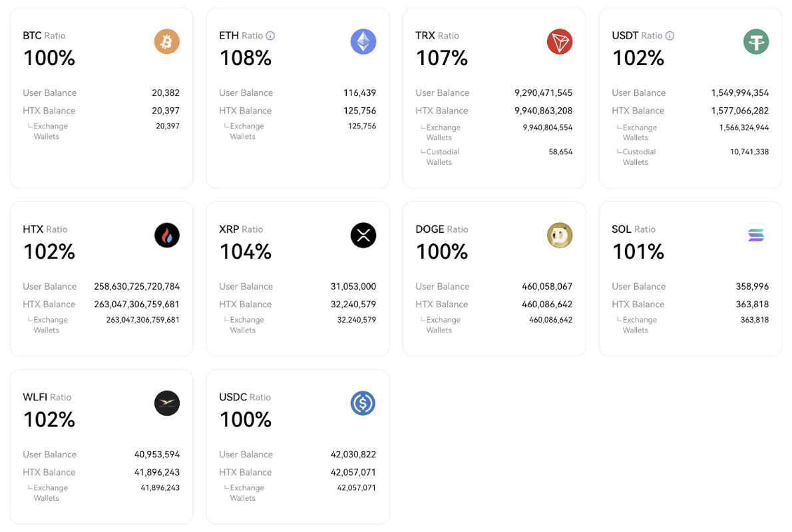Select the SOL Ratio card header

[634, 229]
